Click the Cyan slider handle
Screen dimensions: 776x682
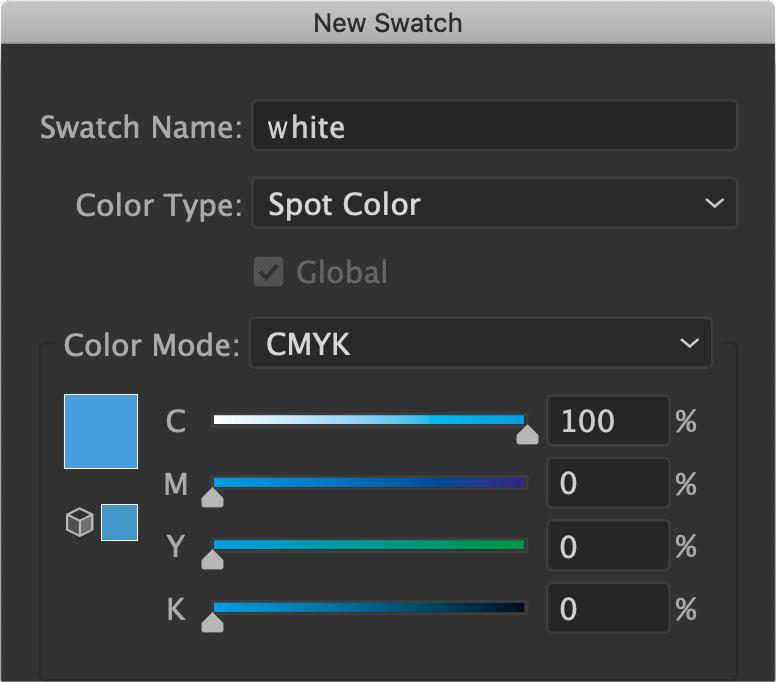527,434
